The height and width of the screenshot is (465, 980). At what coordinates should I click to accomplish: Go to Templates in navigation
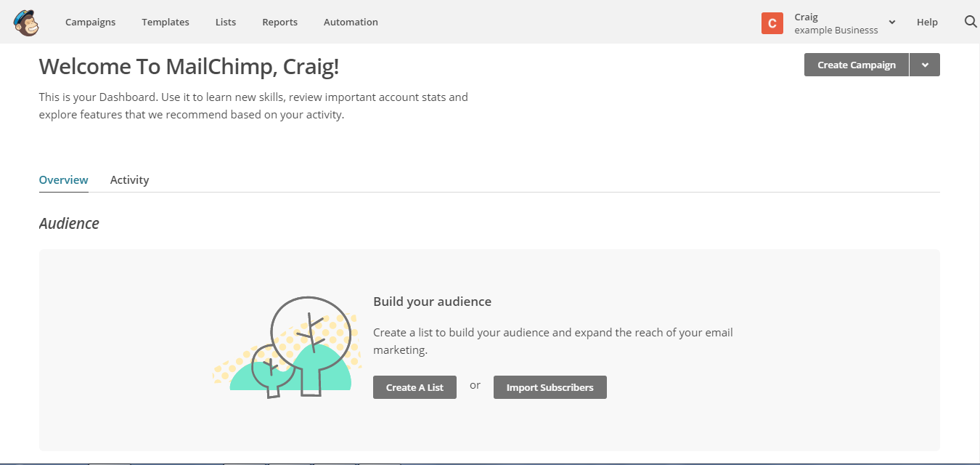coord(166,23)
